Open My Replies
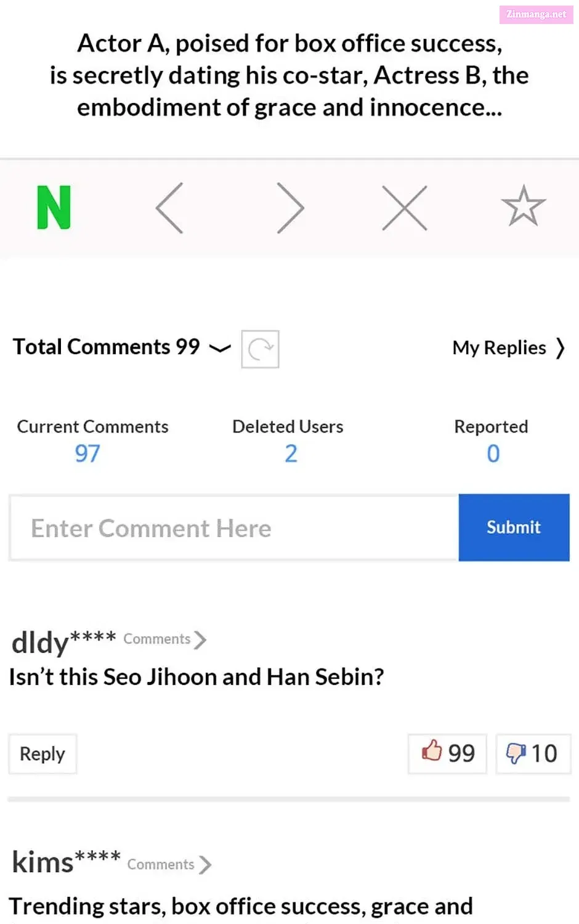579x924 pixels. click(508, 348)
